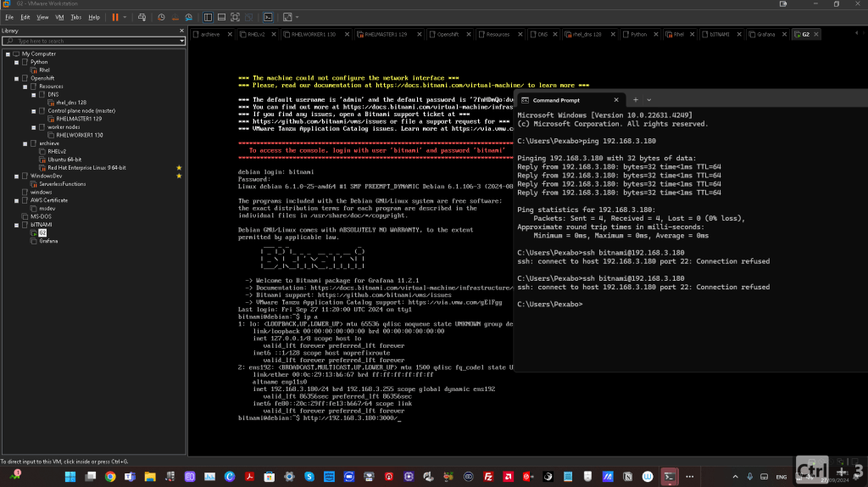Take a snapshot of this virtual machine
The image size is (868, 487).
coord(161,17)
